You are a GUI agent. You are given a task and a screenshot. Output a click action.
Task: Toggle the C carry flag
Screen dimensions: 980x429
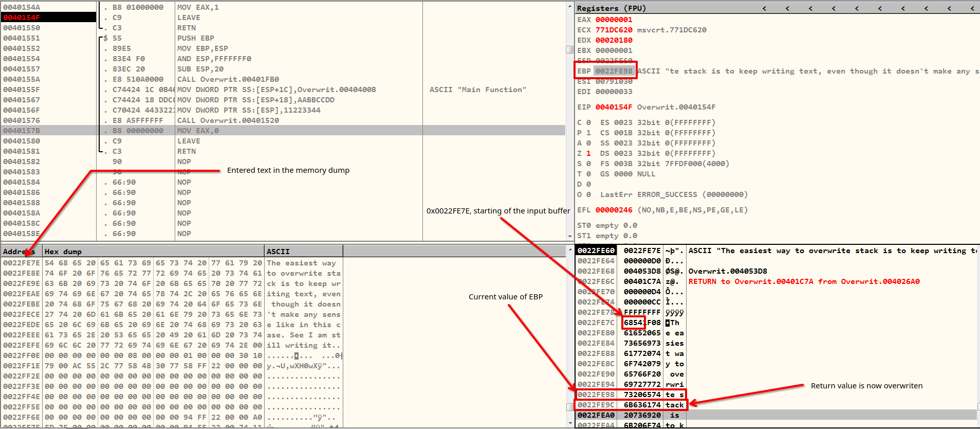point(589,122)
